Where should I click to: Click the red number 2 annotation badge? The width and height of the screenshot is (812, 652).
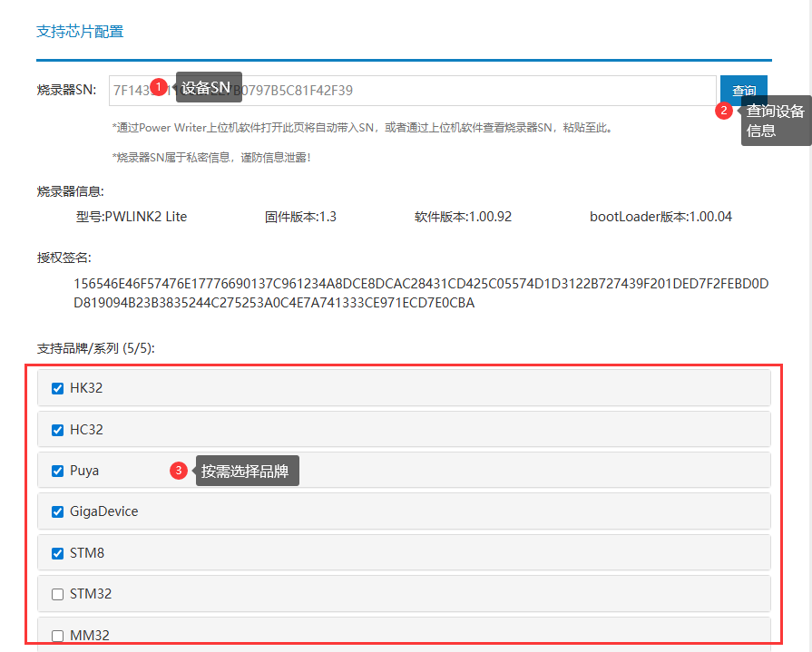click(x=724, y=111)
